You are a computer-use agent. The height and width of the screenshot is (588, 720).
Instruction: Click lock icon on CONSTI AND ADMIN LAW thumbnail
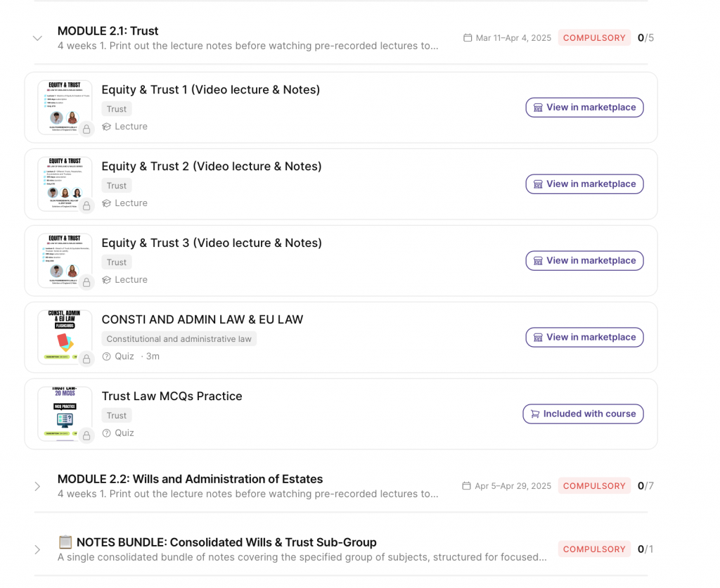[86, 359]
